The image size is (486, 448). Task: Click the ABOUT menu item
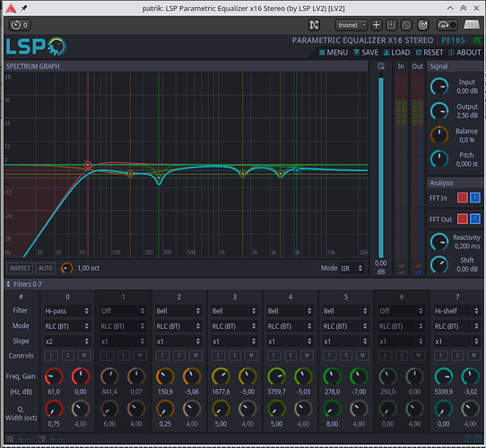coord(464,52)
